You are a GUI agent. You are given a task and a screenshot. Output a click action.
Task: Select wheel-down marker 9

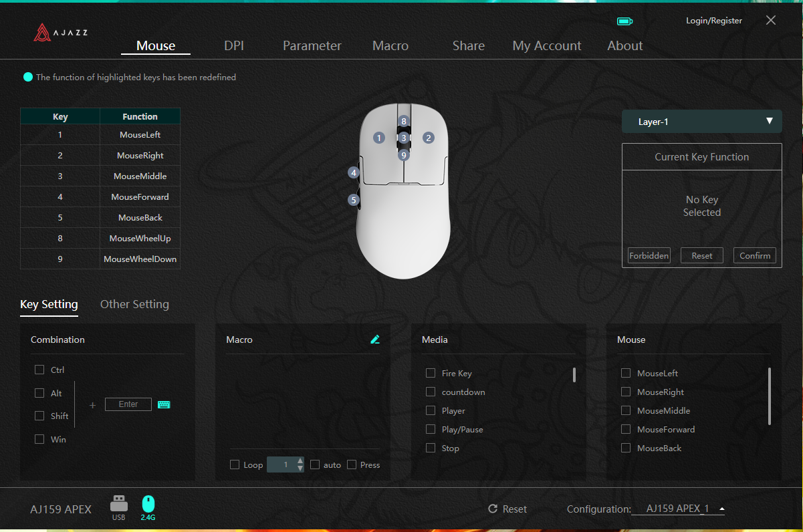pyautogui.click(x=403, y=155)
